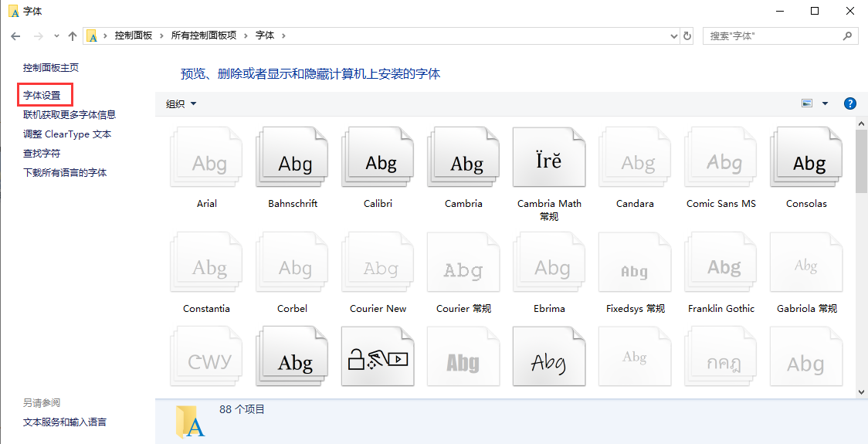Click the refresh button beside address bar
Viewport: 868px width, 444px height.
pos(688,36)
